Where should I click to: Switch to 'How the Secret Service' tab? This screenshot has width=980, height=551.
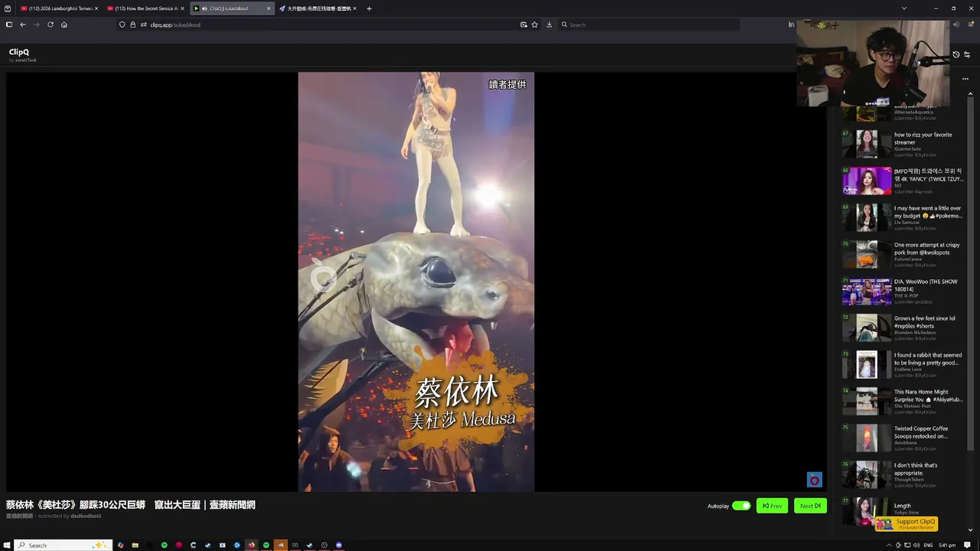click(145, 8)
